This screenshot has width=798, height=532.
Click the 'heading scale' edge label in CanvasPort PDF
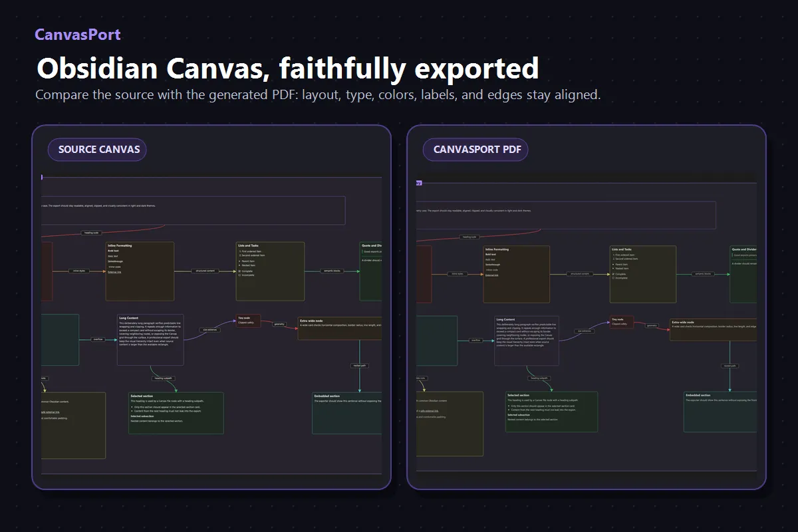(x=469, y=236)
